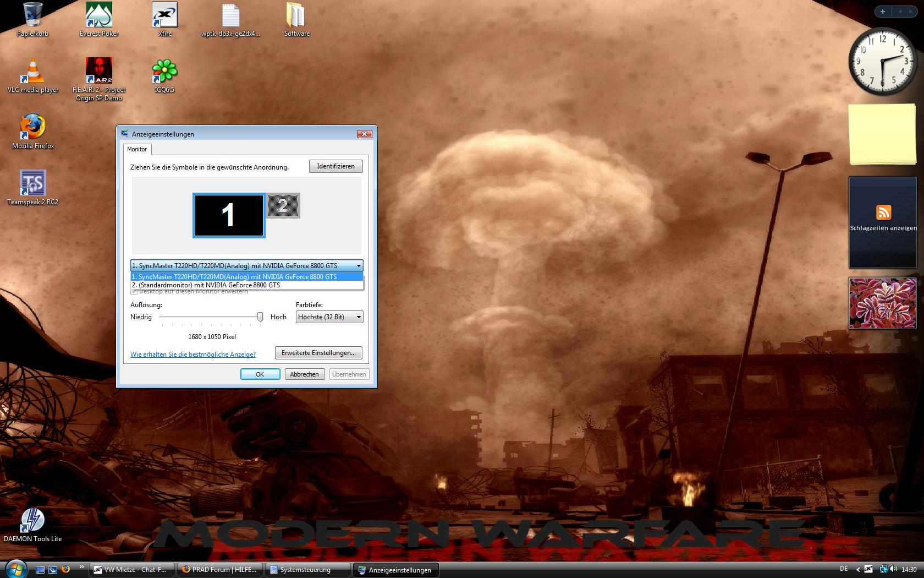Open the Windows Start orb

point(15,569)
